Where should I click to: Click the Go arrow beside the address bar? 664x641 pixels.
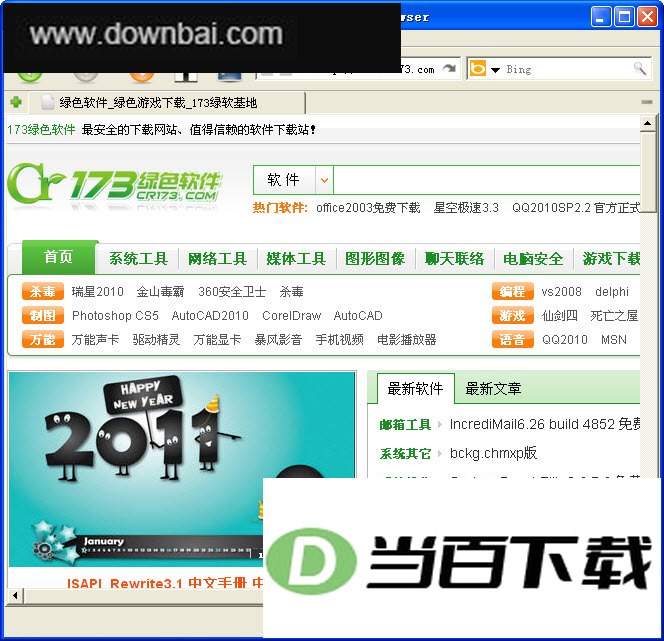click(449, 69)
